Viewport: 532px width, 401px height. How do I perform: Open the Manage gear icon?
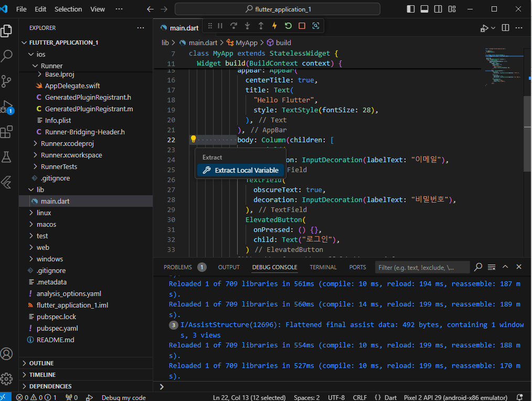click(6, 378)
